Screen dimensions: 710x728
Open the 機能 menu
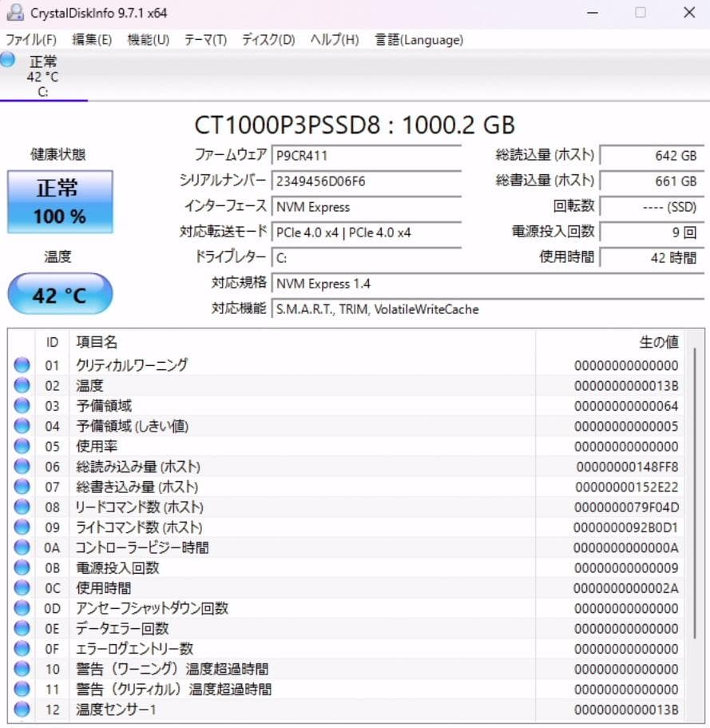tap(148, 39)
